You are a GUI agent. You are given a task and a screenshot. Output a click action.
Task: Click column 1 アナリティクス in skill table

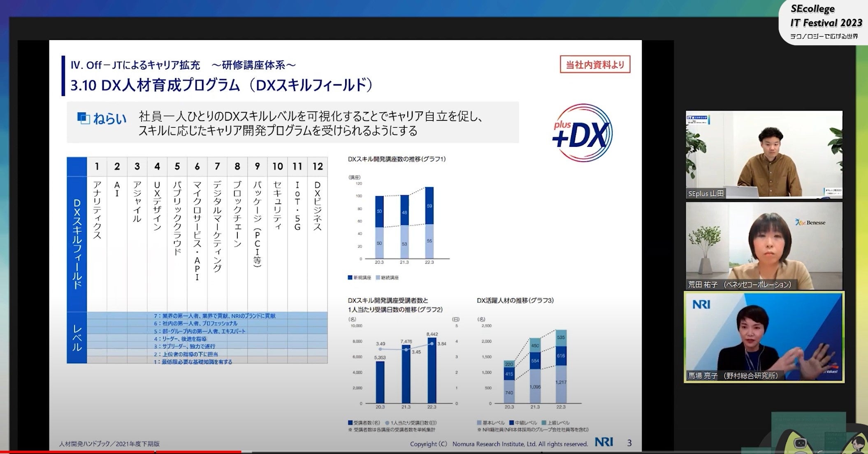click(97, 210)
